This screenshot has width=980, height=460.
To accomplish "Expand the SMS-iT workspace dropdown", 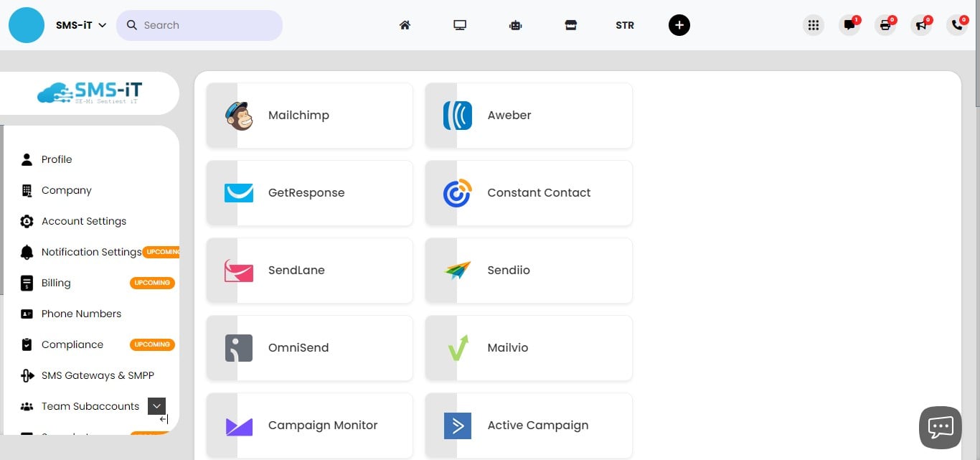I will click(101, 24).
